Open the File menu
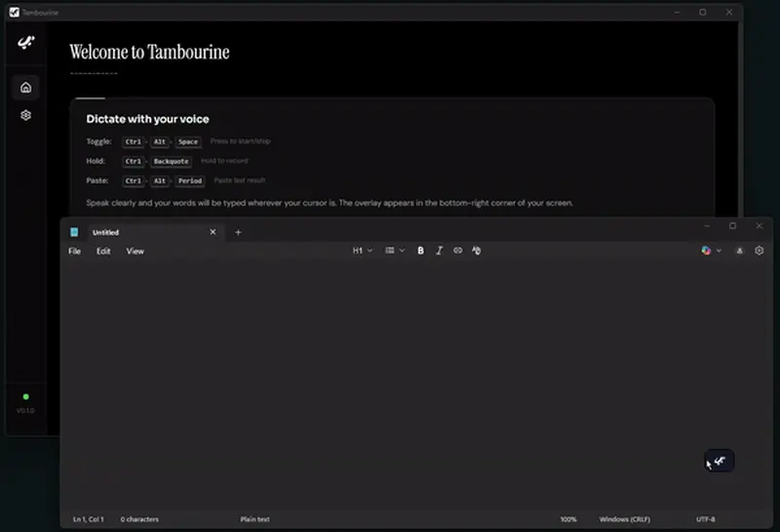Screen dimensions: 780x532 (74, 251)
